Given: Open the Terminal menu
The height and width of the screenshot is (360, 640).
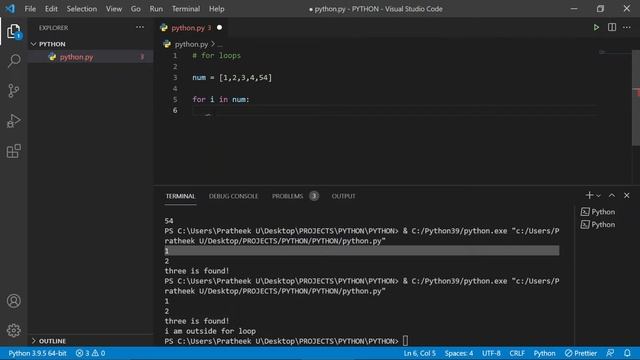Looking at the screenshot, I should point(186,9).
